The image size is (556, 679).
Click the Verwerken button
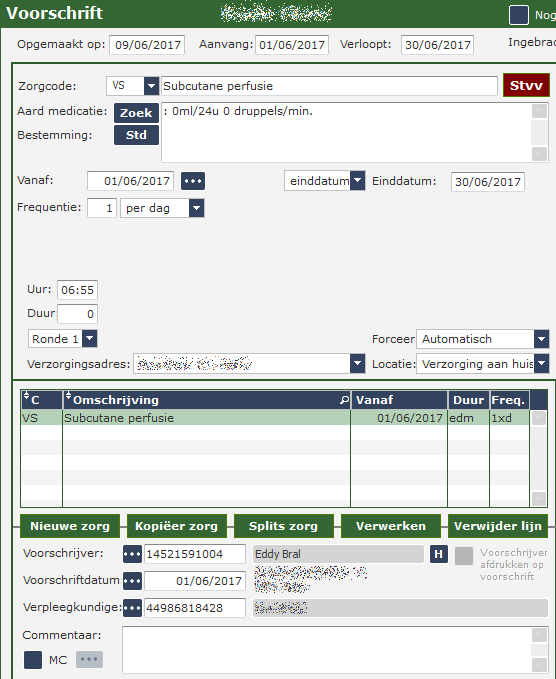pos(391,526)
